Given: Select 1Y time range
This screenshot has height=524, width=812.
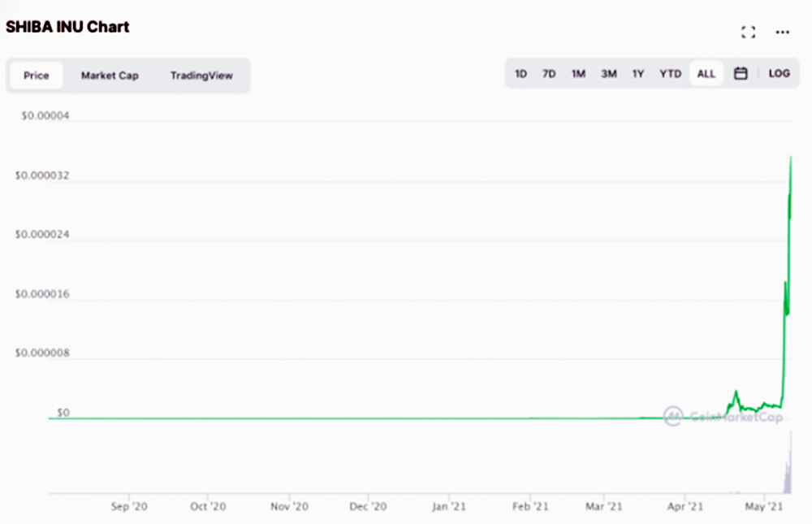Looking at the screenshot, I should click(638, 74).
